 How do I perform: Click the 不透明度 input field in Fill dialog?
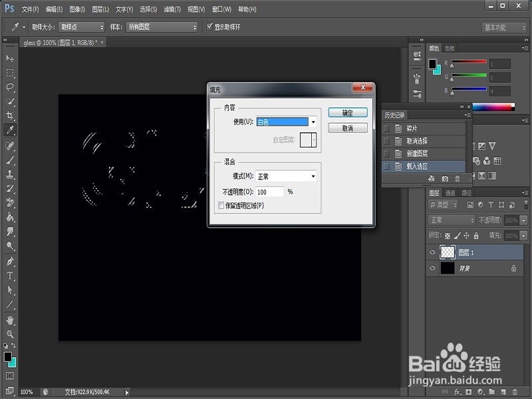[x=270, y=192]
